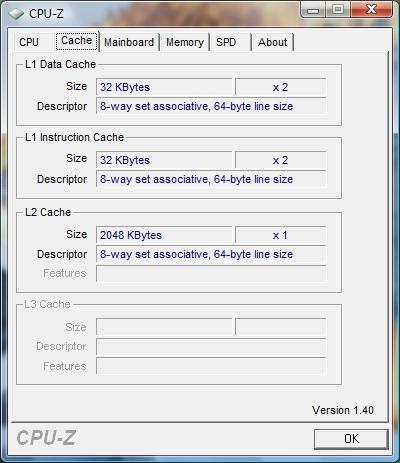Click the L2 Cache x 1 field
400x463 pixels.
pos(280,235)
